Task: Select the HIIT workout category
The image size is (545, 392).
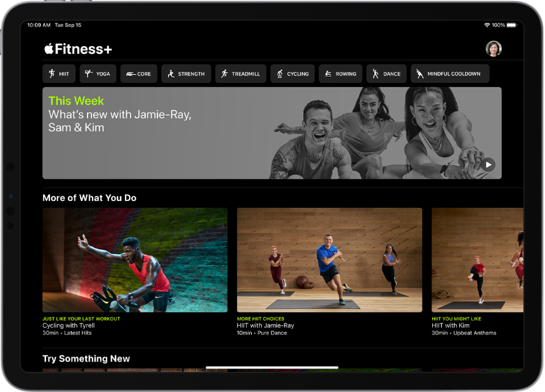Action: [x=59, y=74]
